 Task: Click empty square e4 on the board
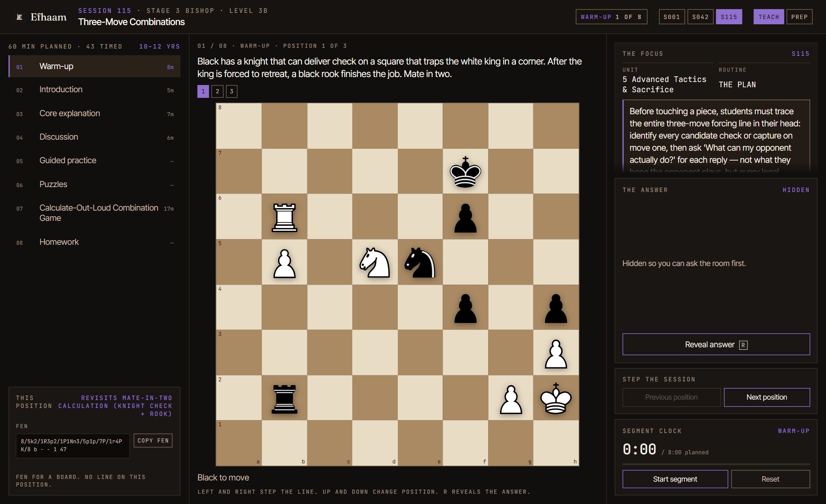click(420, 307)
